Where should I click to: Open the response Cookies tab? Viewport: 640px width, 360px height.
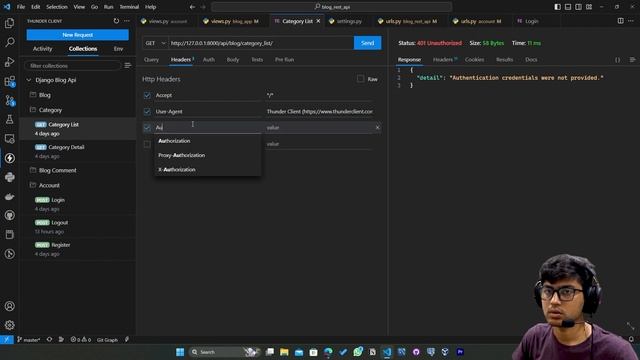(474, 60)
